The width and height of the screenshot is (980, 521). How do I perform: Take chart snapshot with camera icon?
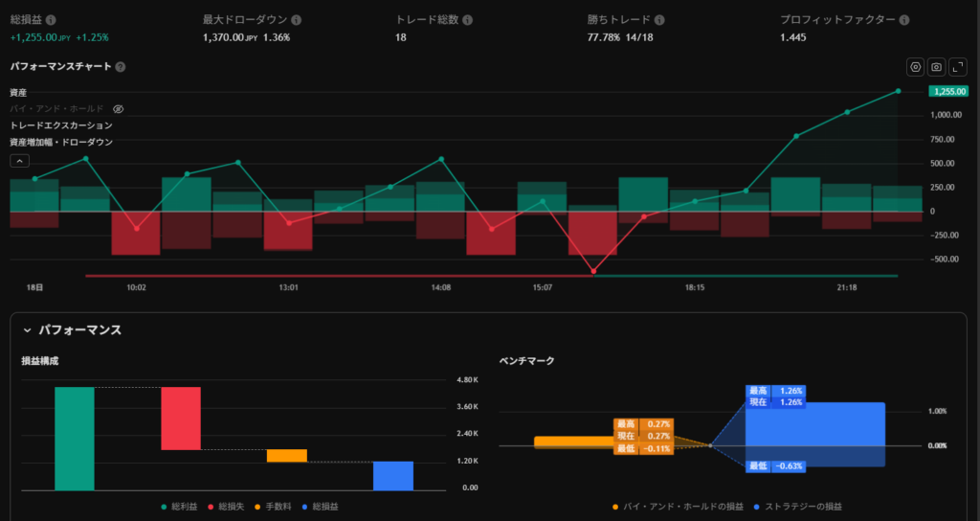(x=937, y=67)
